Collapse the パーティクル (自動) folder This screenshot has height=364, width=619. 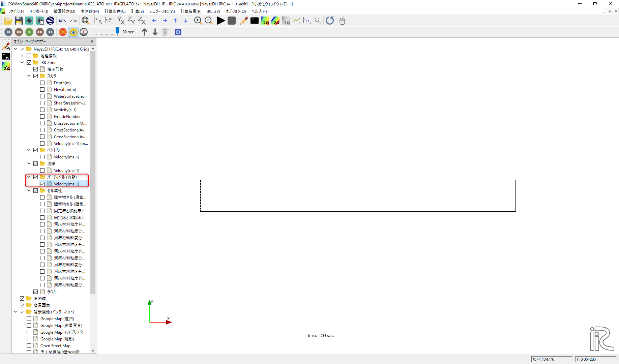coord(29,177)
